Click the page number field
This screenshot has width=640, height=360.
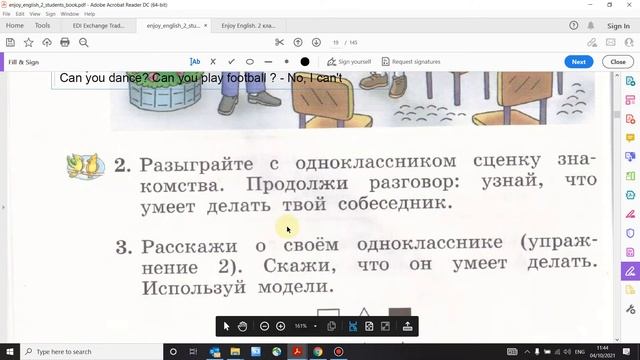tap(336, 42)
